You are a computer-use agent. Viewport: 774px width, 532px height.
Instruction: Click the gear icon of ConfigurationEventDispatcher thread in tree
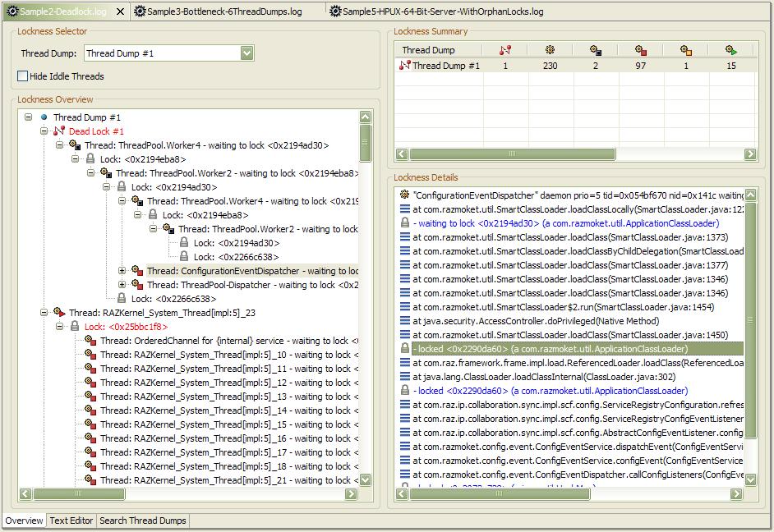[137, 271]
